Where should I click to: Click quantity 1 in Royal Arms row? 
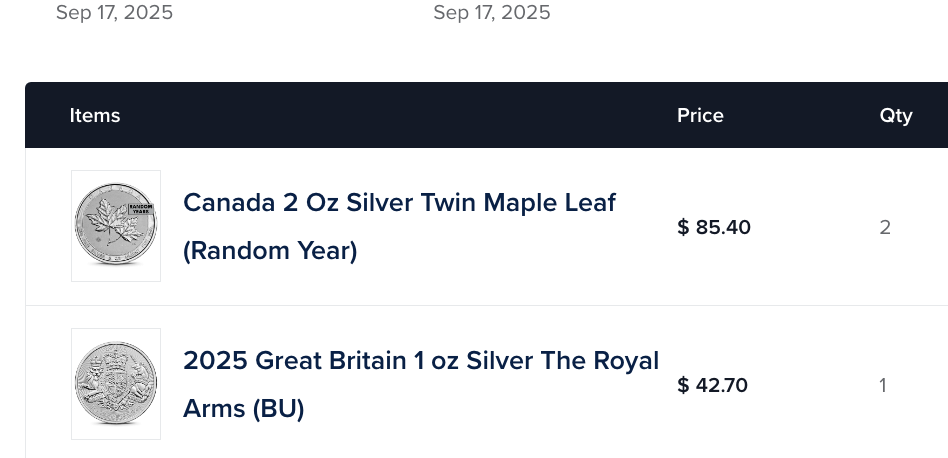tap(883, 385)
